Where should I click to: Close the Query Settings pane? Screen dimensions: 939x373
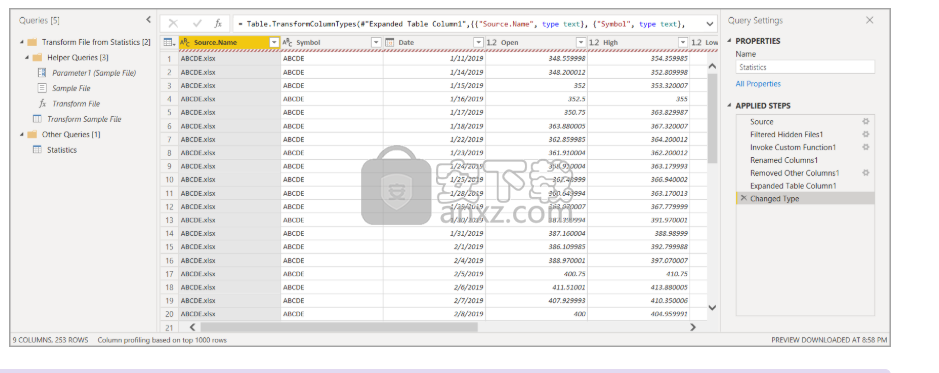[870, 20]
